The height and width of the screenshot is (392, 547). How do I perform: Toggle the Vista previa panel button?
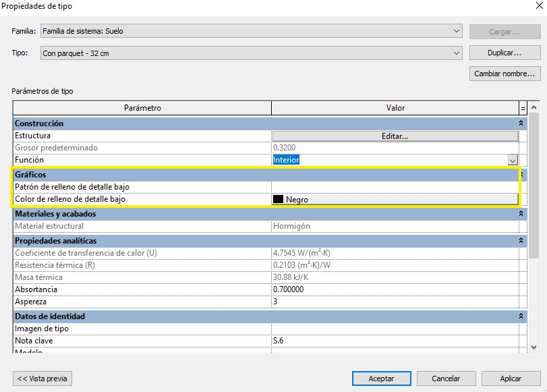coord(42,379)
